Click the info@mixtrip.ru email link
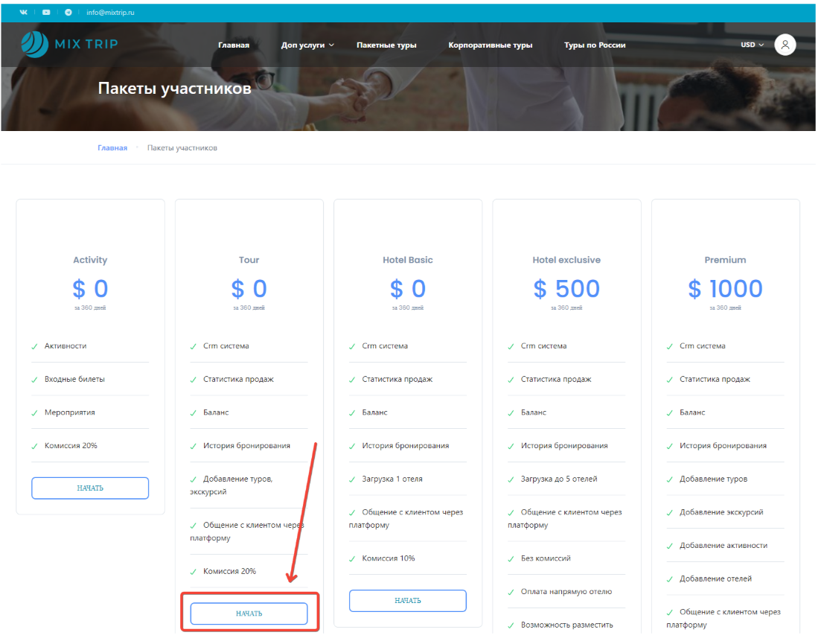The width and height of the screenshot is (818, 644). click(110, 13)
